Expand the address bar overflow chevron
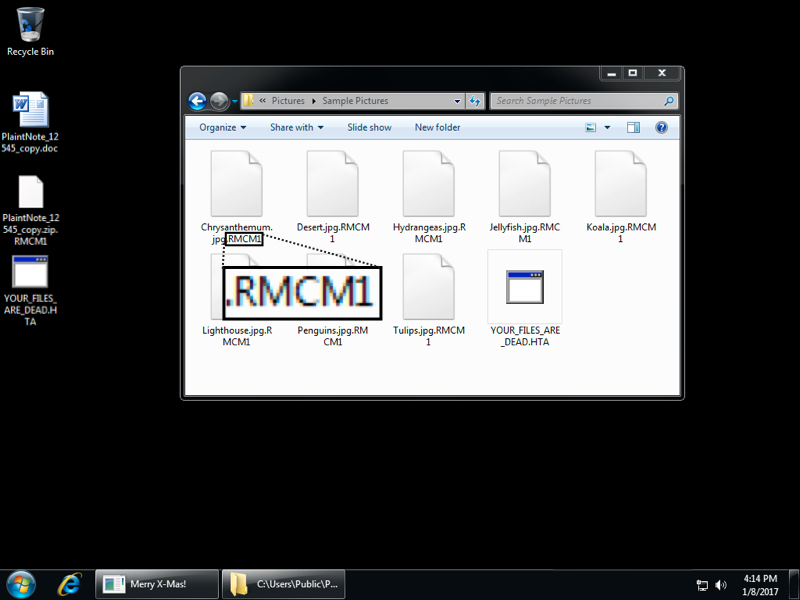The image size is (800, 600). [x=262, y=101]
